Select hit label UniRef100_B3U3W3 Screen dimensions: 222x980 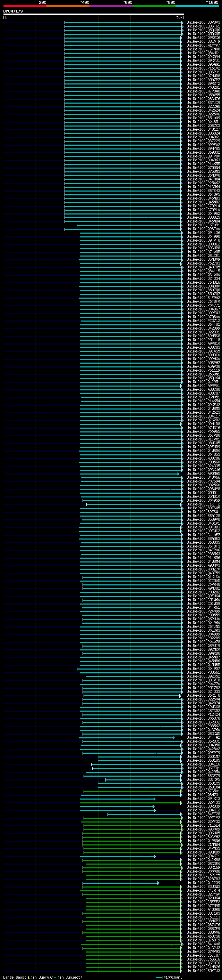coord(203,887)
